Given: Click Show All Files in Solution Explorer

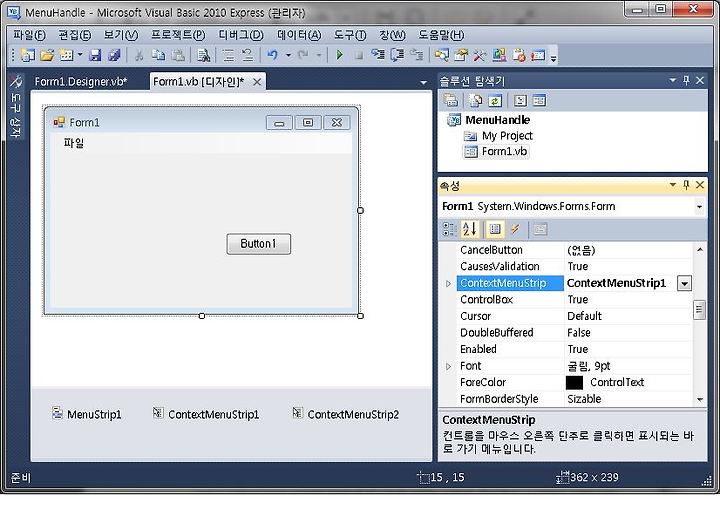Looking at the screenshot, I should pos(475,101).
